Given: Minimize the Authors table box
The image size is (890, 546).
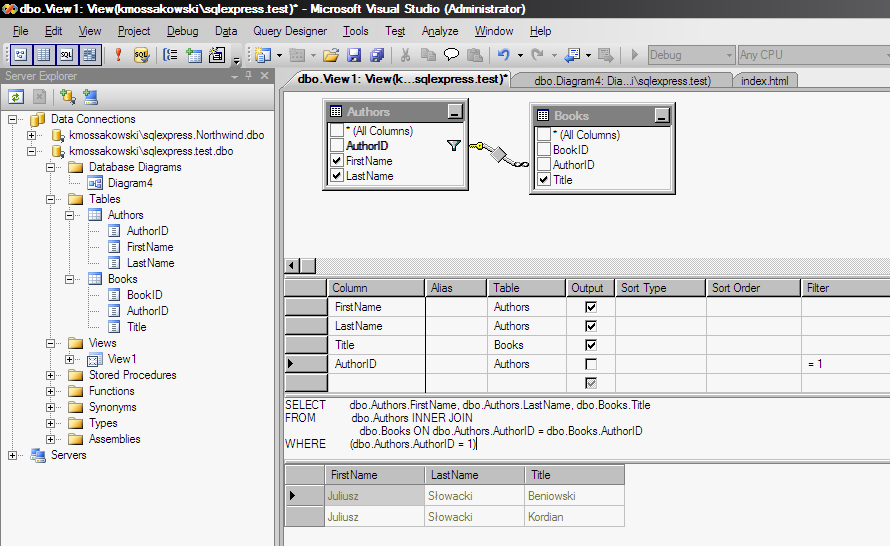Looking at the screenshot, I should (455, 111).
